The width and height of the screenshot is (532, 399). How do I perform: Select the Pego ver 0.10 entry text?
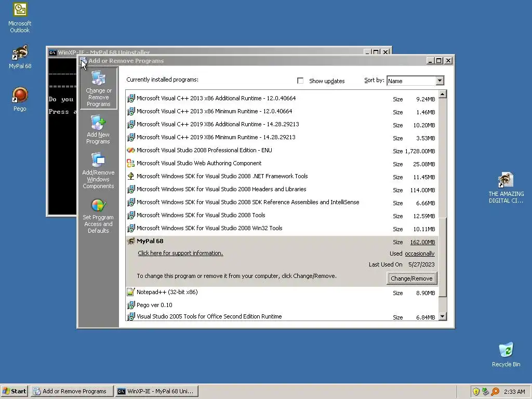coord(154,305)
